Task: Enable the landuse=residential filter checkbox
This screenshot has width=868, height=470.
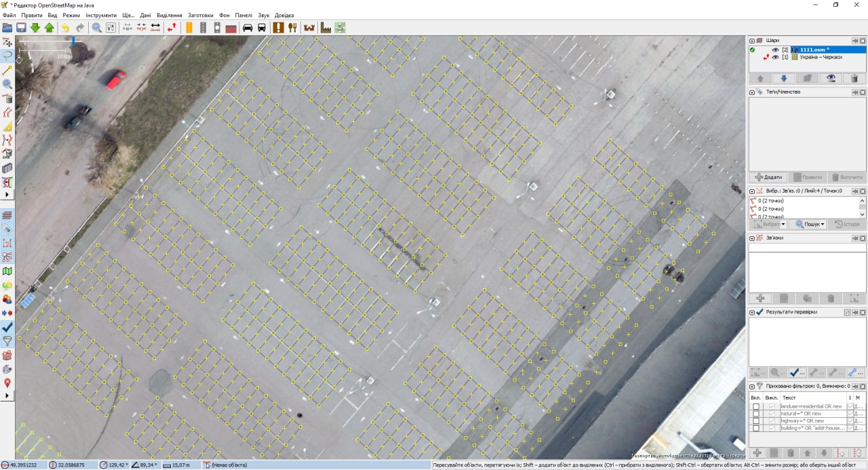Action: [x=756, y=406]
